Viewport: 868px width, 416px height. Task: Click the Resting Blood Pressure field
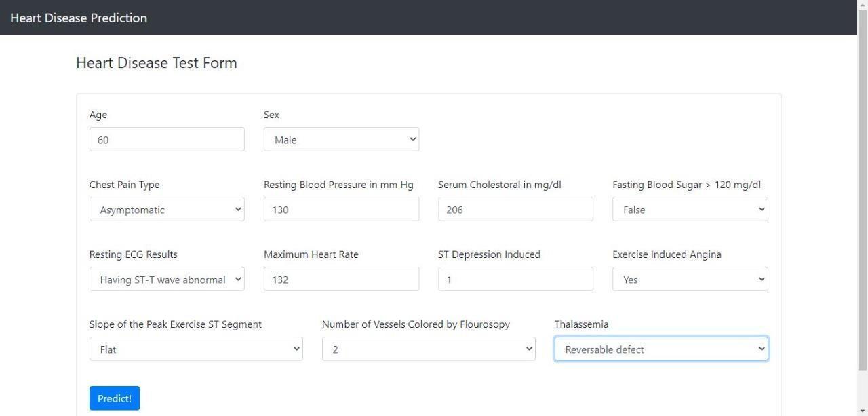tap(341, 210)
